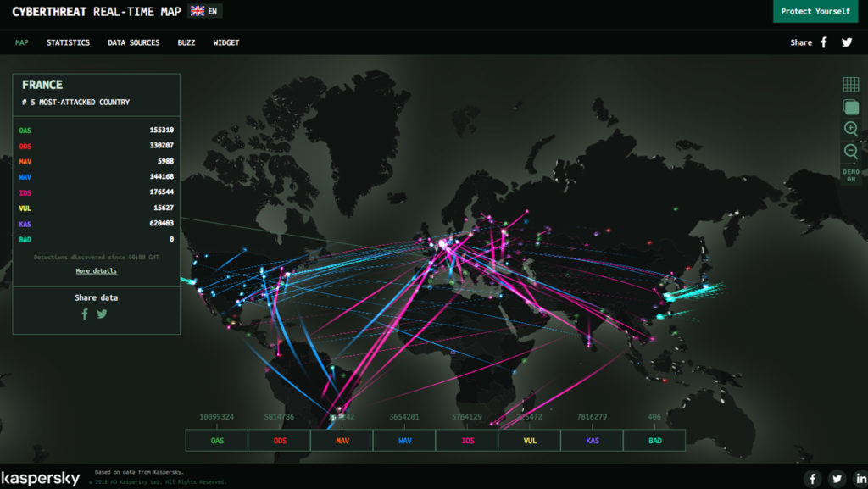Open the BUZZ tab
This screenshot has width=868, height=489.
pos(186,42)
